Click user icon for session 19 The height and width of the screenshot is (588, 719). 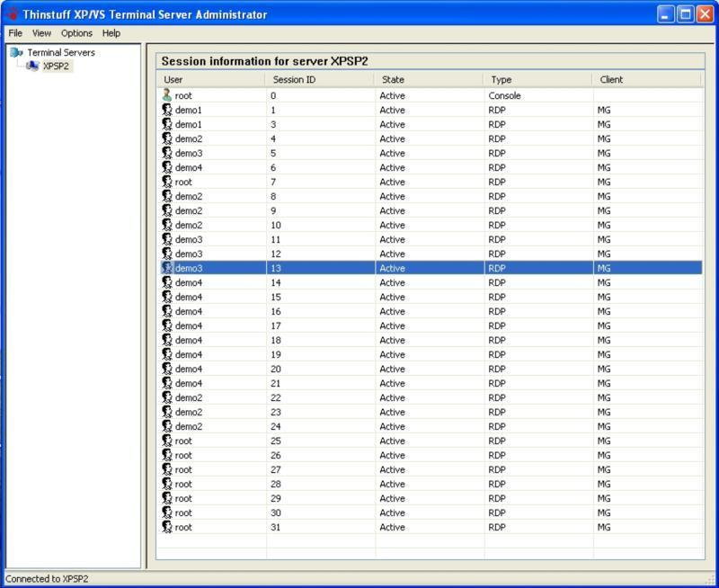(x=167, y=354)
